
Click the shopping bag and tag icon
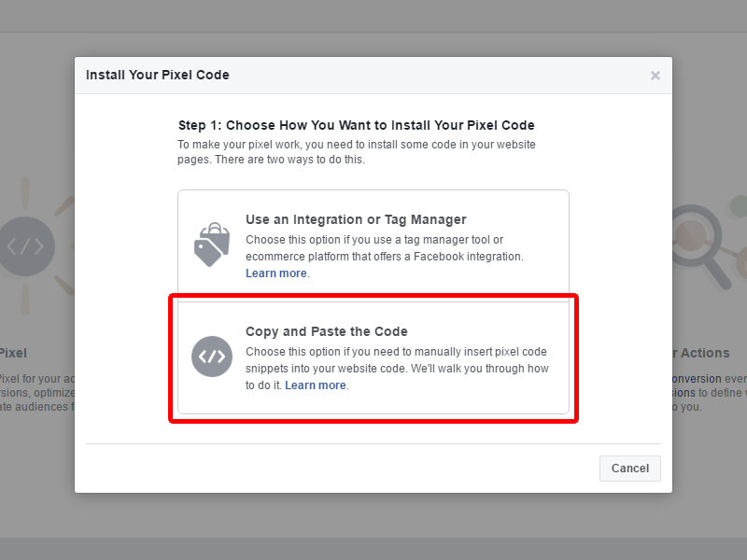[212, 245]
